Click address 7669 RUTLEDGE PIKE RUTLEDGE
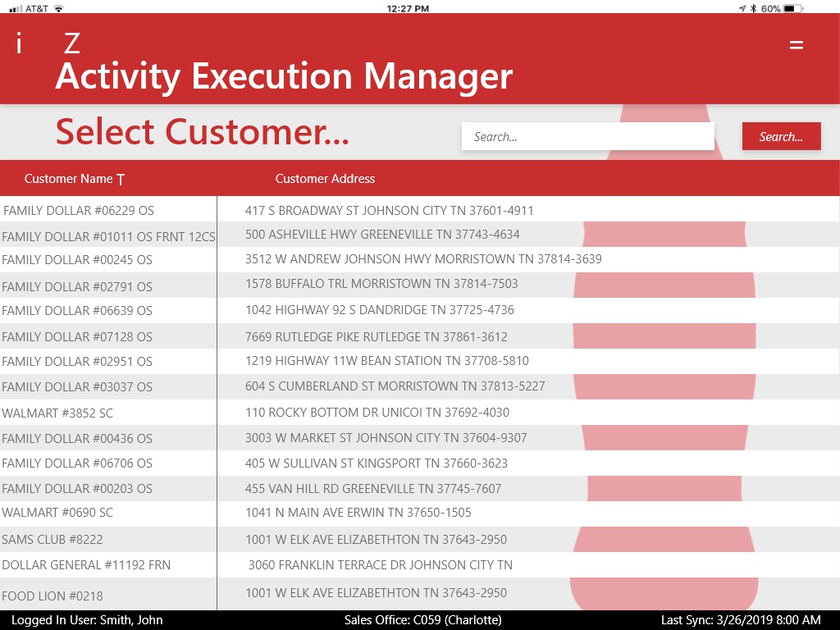The width and height of the screenshot is (840, 630). coord(376,337)
